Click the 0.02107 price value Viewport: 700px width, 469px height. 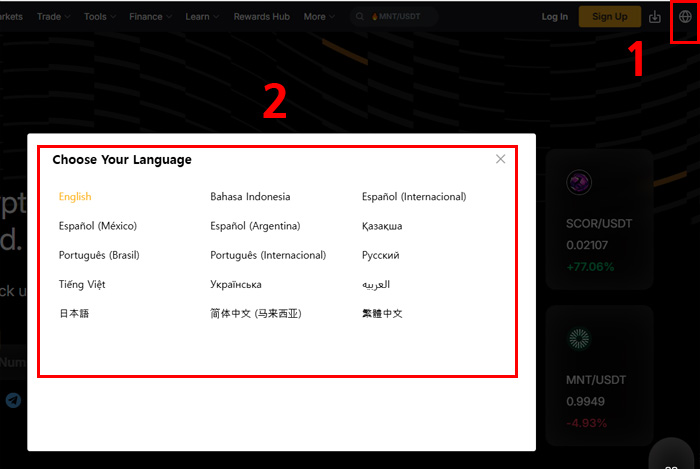click(x=587, y=245)
